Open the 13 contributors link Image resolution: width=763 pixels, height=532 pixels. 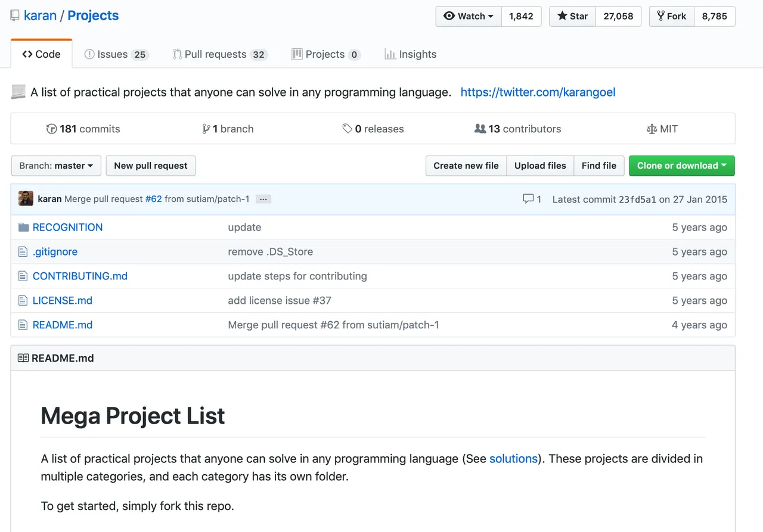point(518,129)
